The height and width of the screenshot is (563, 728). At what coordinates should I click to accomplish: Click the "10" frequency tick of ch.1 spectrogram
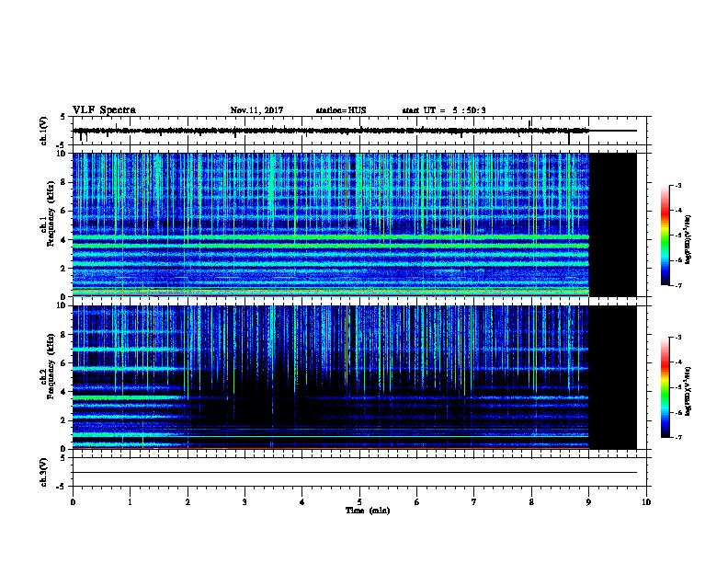click(x=63, y=154)
